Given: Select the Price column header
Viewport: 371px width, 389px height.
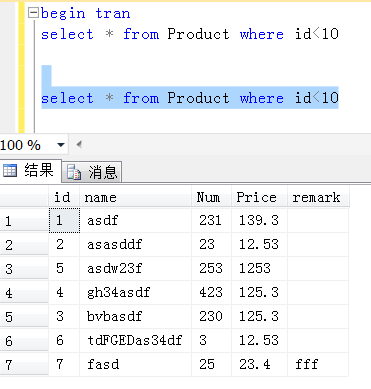Looking at the screenshot, I should (259, 197).
